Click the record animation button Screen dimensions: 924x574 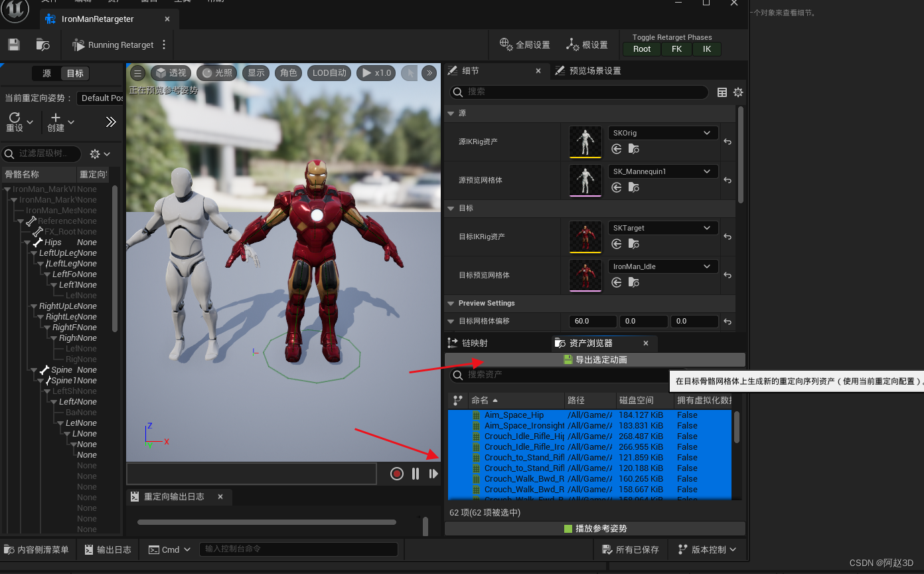click(397, 474)
